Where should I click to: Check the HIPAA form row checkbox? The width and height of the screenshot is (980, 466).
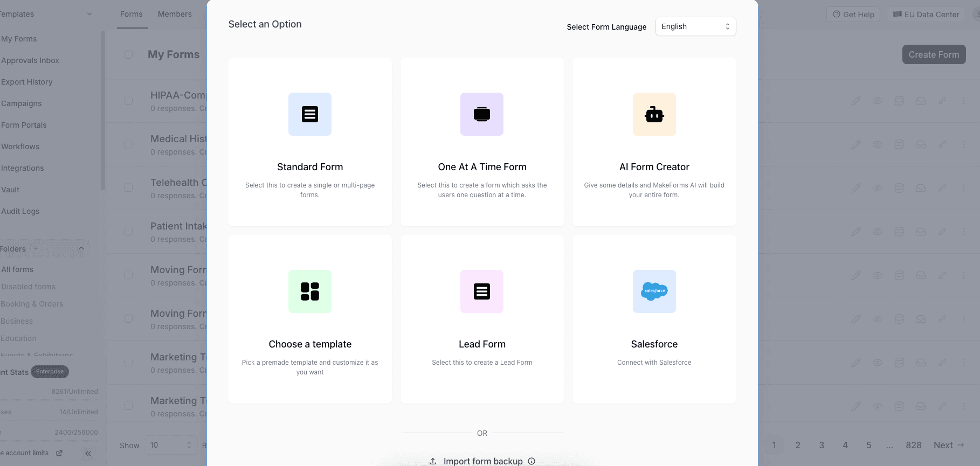(x=128, y=101)
